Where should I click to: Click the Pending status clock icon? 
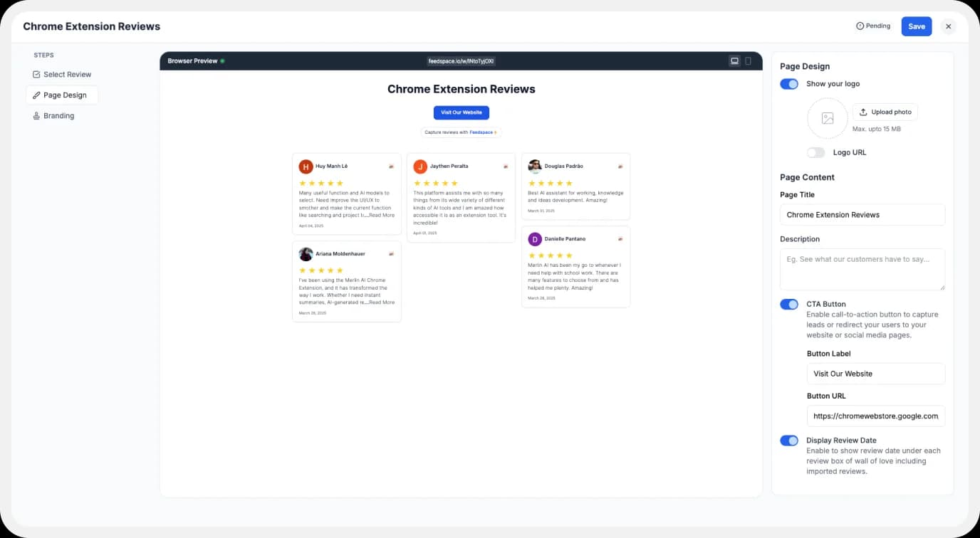click(860, 26)
